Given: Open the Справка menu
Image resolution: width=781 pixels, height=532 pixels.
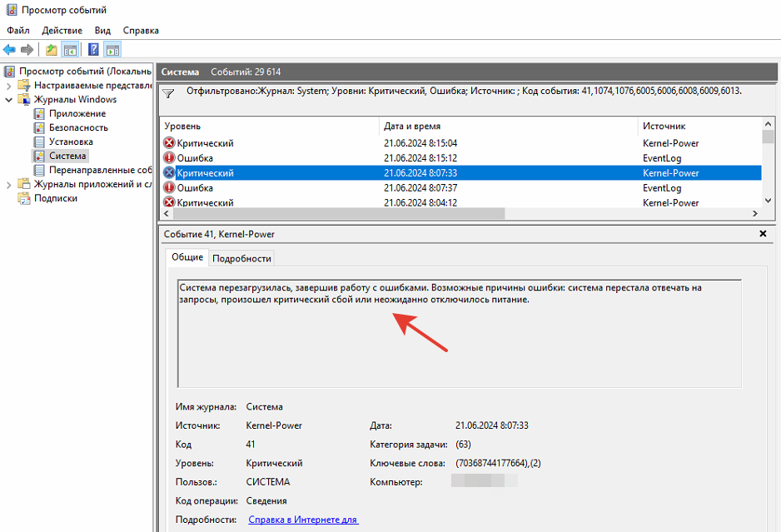Looking at the screenshot, I should point(141,30).
